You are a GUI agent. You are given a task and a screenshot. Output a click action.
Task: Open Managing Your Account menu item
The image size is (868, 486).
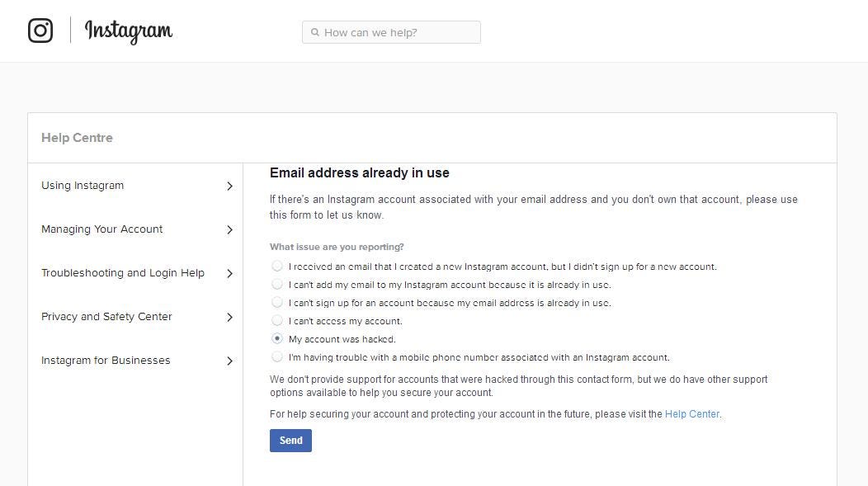pos(101,229)
